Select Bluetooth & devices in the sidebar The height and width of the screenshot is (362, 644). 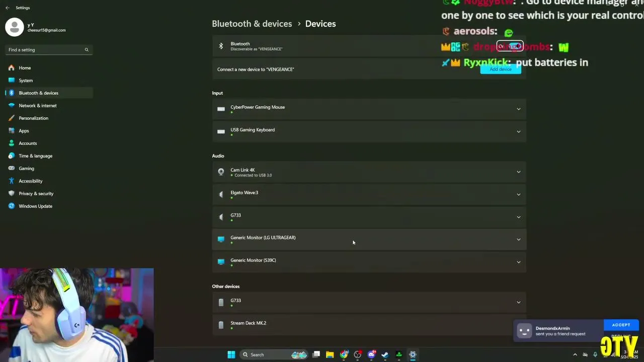[49, 93]
